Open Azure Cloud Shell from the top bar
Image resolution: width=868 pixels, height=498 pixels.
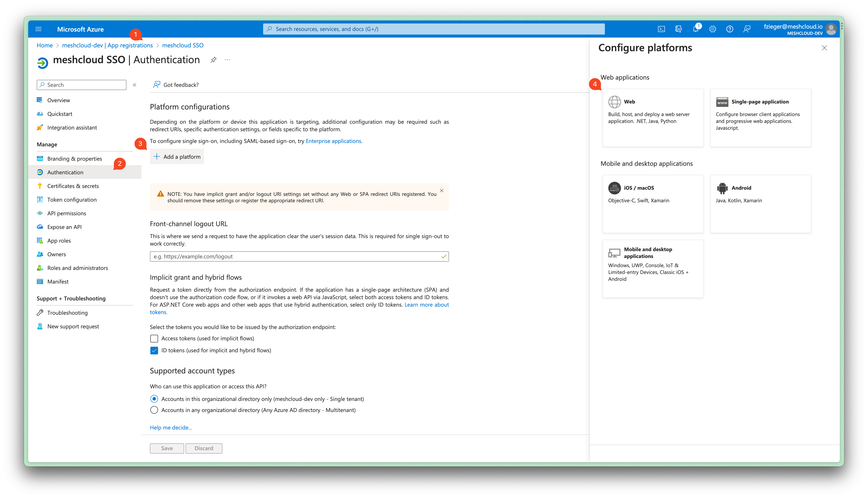[x=661, y=29]
